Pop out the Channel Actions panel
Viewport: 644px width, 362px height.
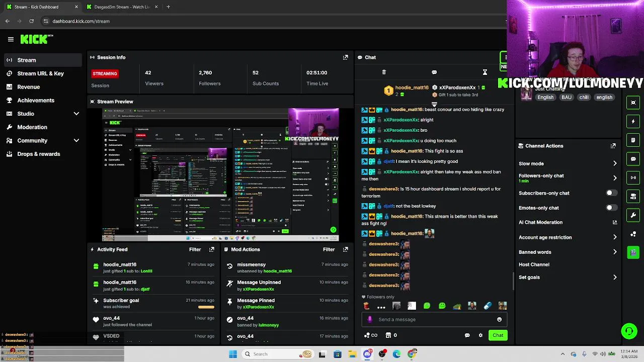coord(613,146)
